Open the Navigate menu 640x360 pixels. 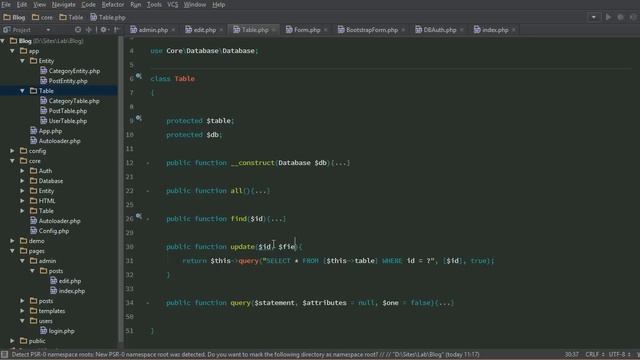point(63,4)
